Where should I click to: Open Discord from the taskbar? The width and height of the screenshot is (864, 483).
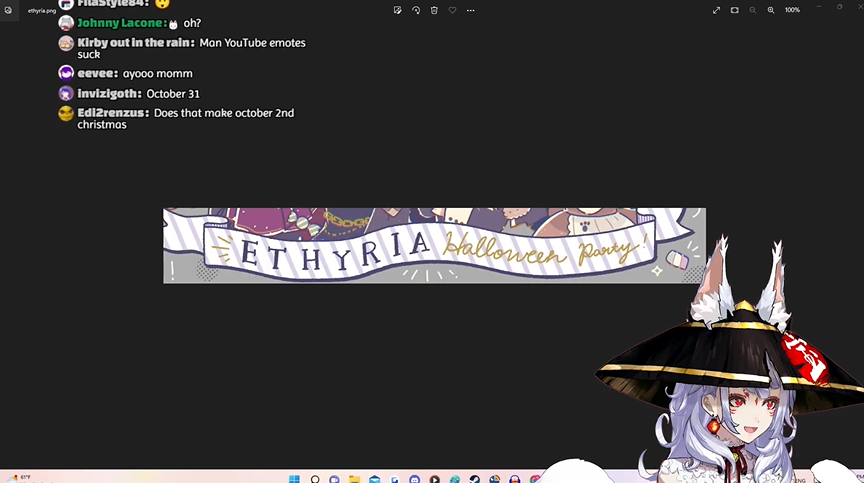pyautogui.click(x=414, y=479)
